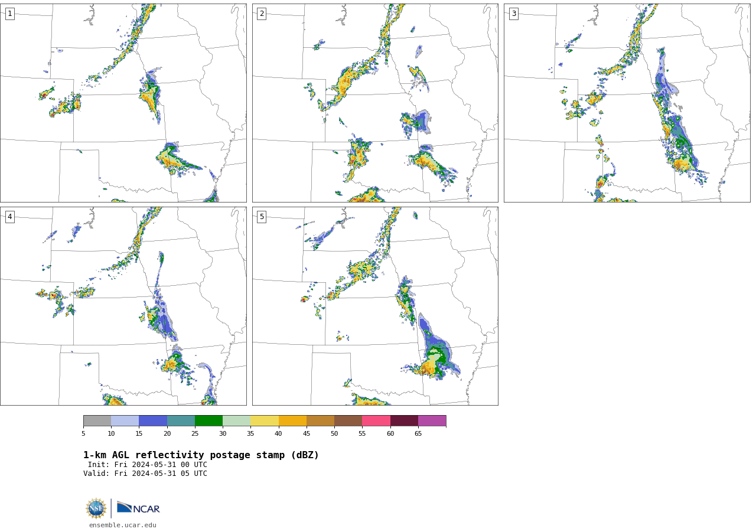Open ensemble member 5 reflectivity map
756x532 pixels.
[375, 306]
